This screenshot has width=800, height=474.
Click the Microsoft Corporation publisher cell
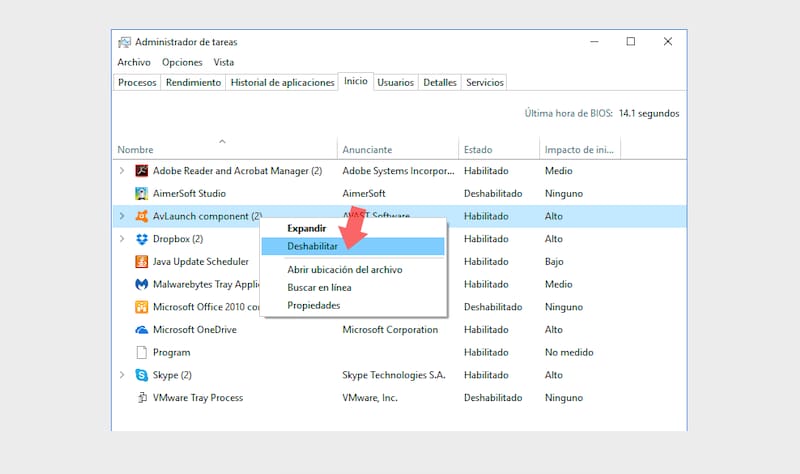pos(390,330)
